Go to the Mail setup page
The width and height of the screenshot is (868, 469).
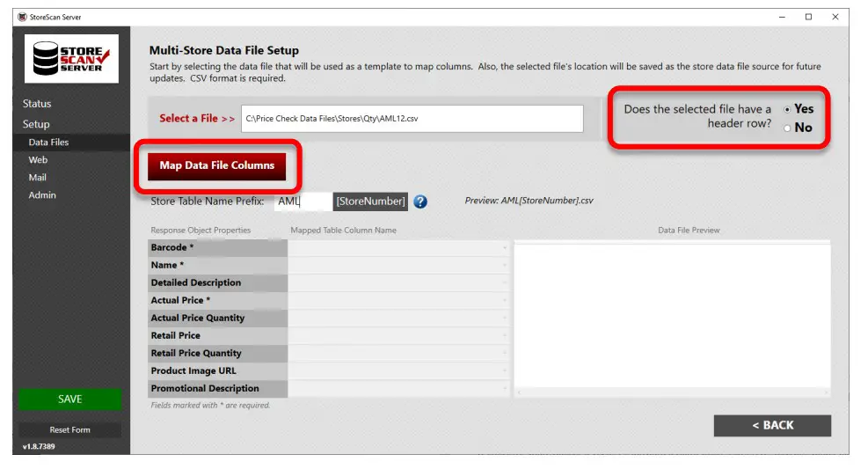37,178
